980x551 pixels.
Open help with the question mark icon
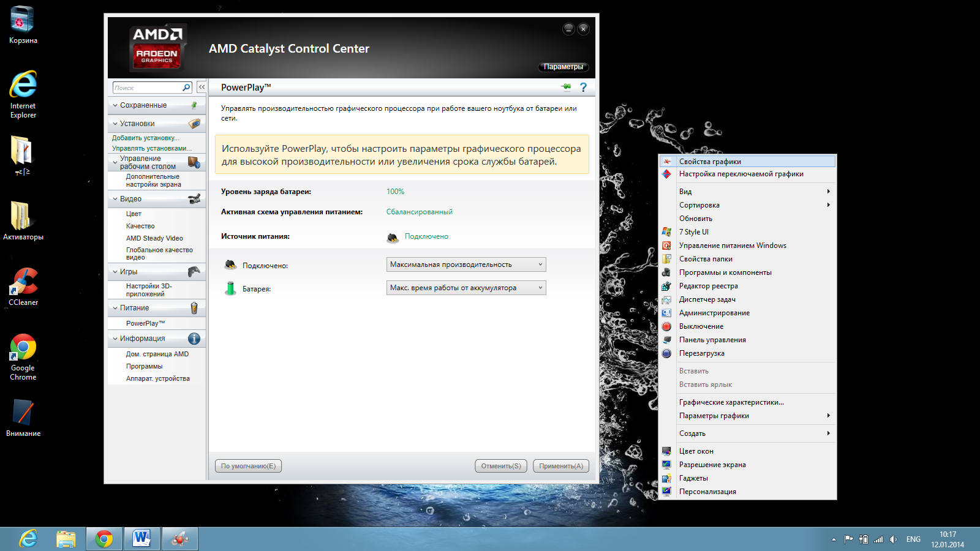[x=583, y=88]
